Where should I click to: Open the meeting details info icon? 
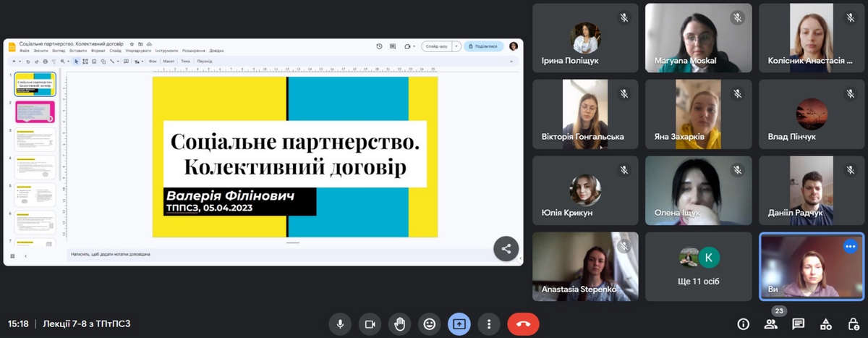[743, 324]
